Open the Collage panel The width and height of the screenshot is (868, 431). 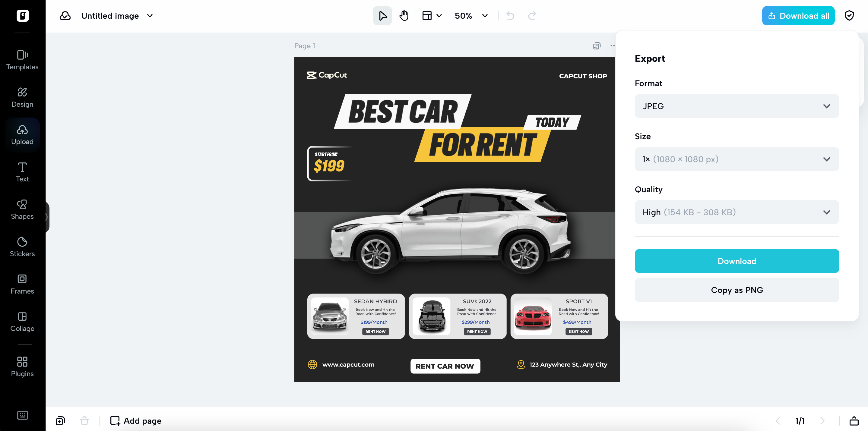point(22,321)
